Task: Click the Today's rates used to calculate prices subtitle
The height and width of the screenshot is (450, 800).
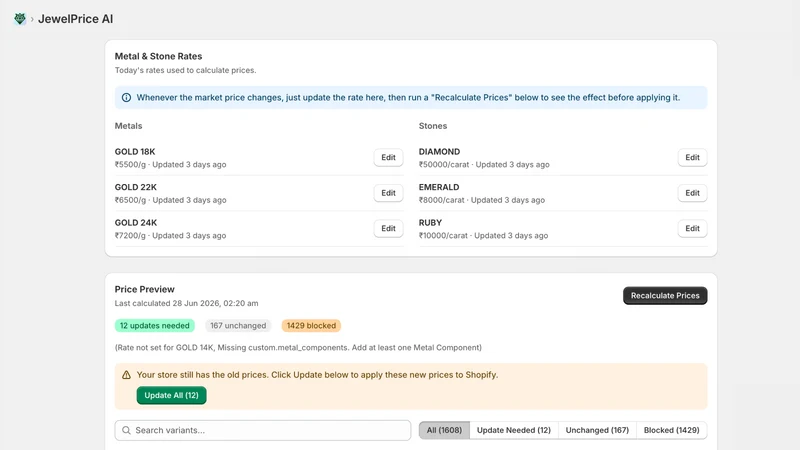Action: click(x=185, y=70)
